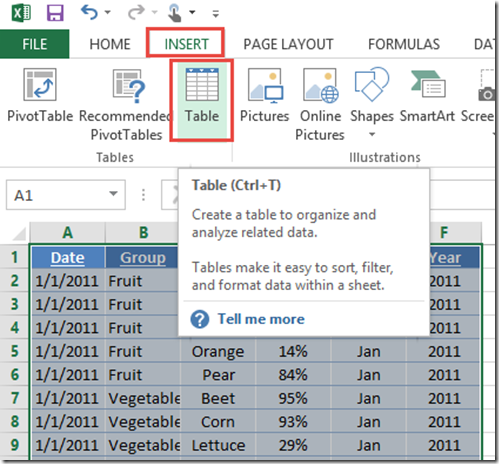
Task: Click the Undo arrow icon
Action: point(89,13)
